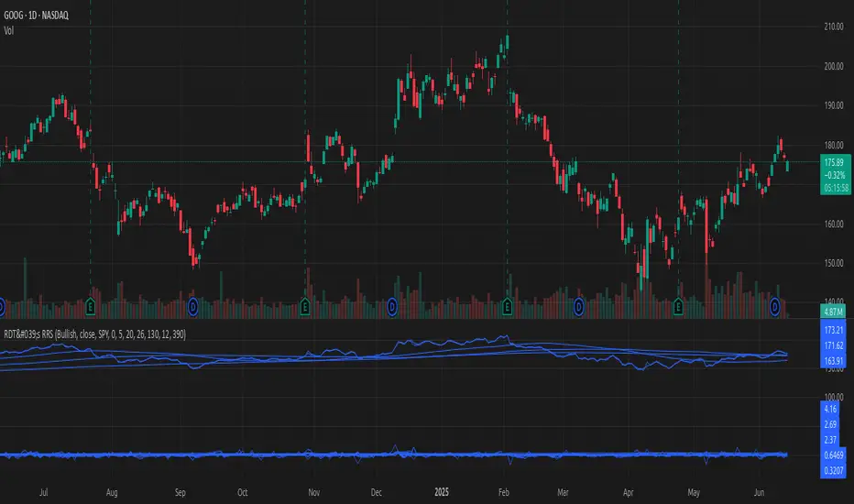The height and width of the screenshot is (504, 854).
Task: Click the Dec label on time axis
Action: tap(377, 492)
